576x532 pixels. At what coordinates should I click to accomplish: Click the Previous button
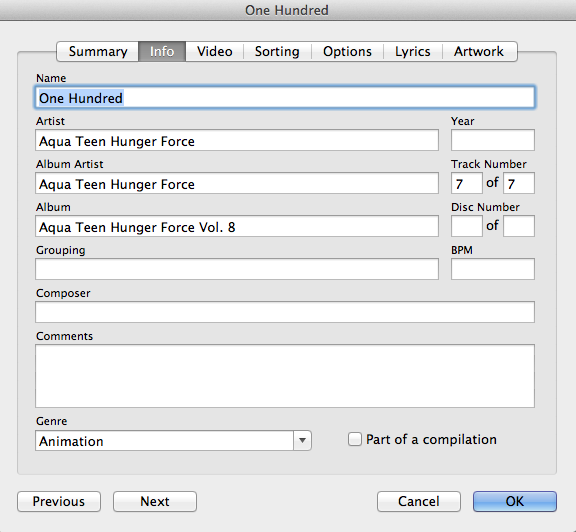[x=59, y=502]
